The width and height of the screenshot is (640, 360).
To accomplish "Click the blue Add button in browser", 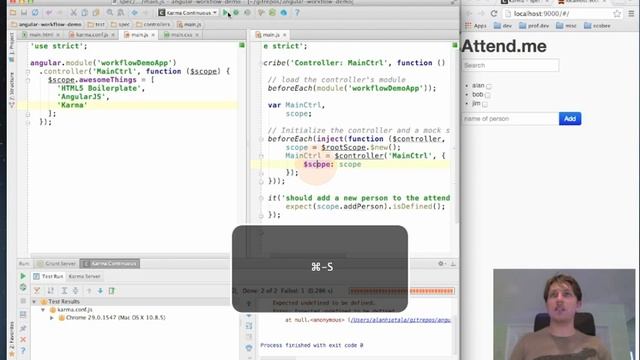I will 570,119.
